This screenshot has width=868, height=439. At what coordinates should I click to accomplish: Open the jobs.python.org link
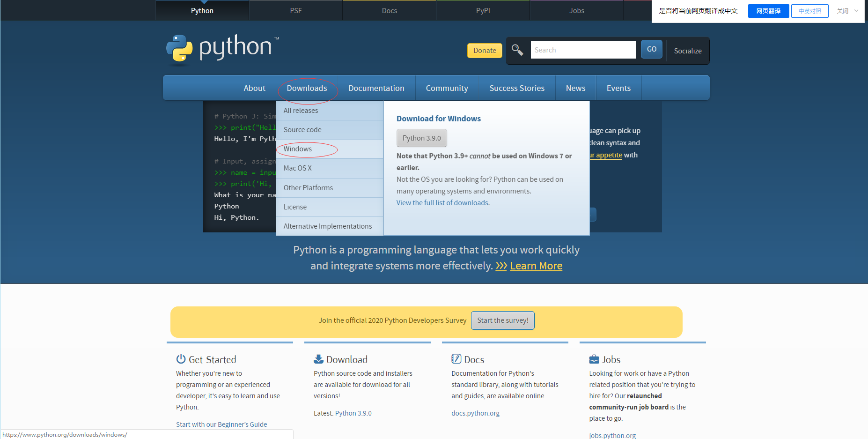point(612,436)
